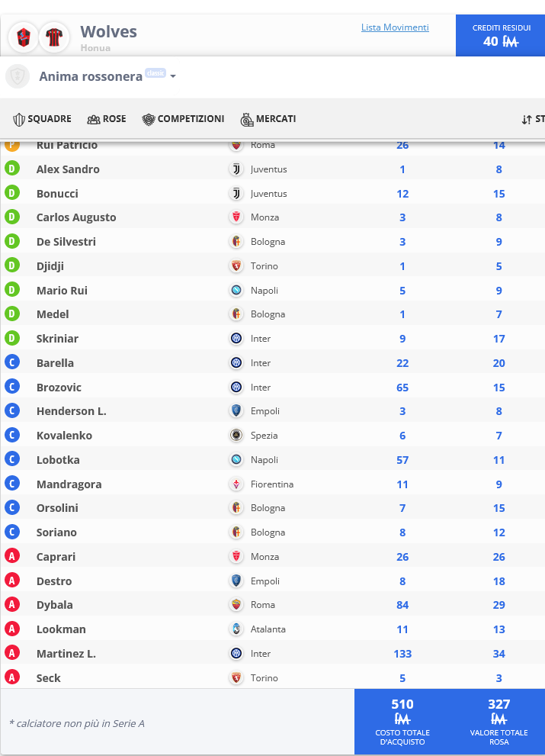
Task: Click the Mercati money bag icon
Action: (247, 120)
